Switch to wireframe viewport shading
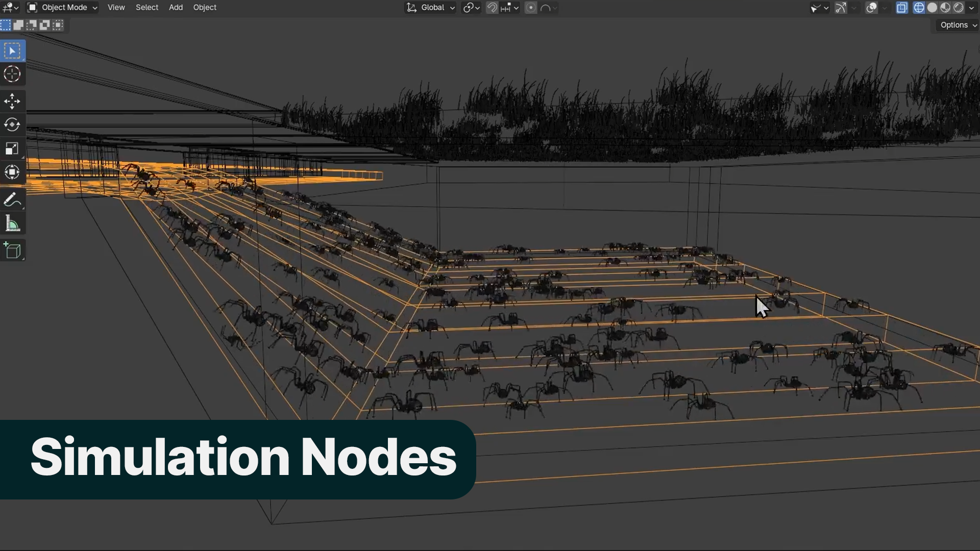 [919, 8]
